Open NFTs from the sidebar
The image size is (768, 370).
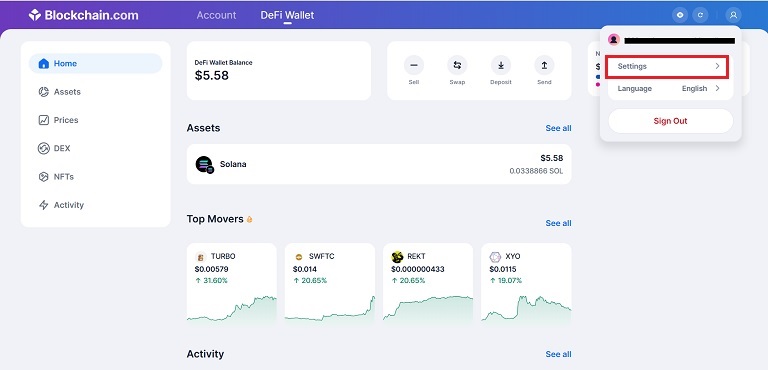point(96,177)
